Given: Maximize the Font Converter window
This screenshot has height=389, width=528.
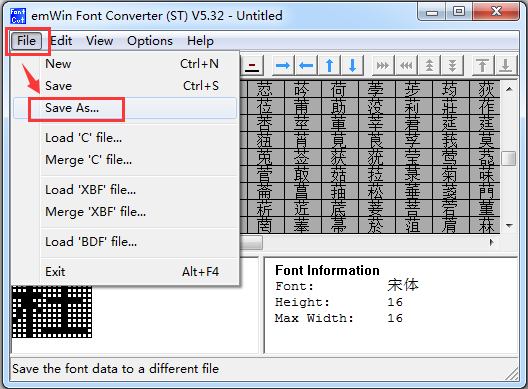Looking at the screenshot, I should click(459, 12).
